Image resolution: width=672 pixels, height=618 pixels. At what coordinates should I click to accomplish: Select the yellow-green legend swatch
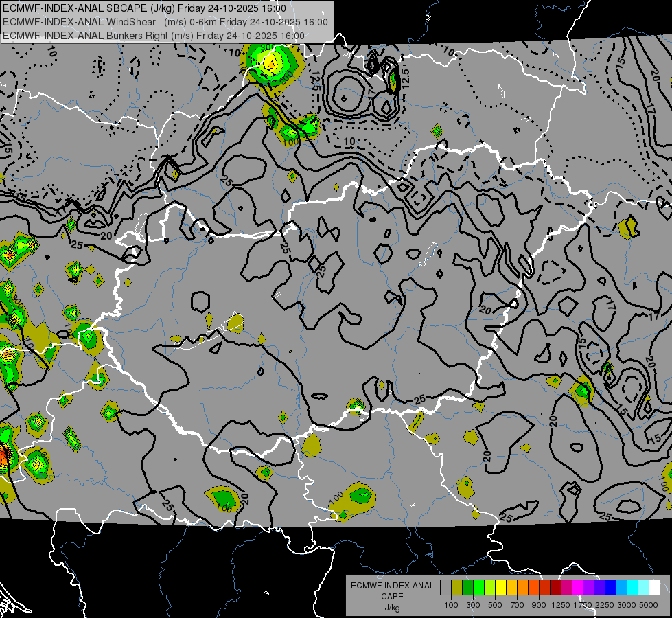coord(490,588)
